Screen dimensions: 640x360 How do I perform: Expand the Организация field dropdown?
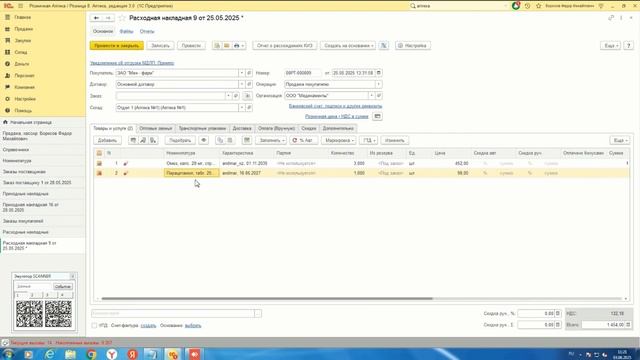click(371, 96)
